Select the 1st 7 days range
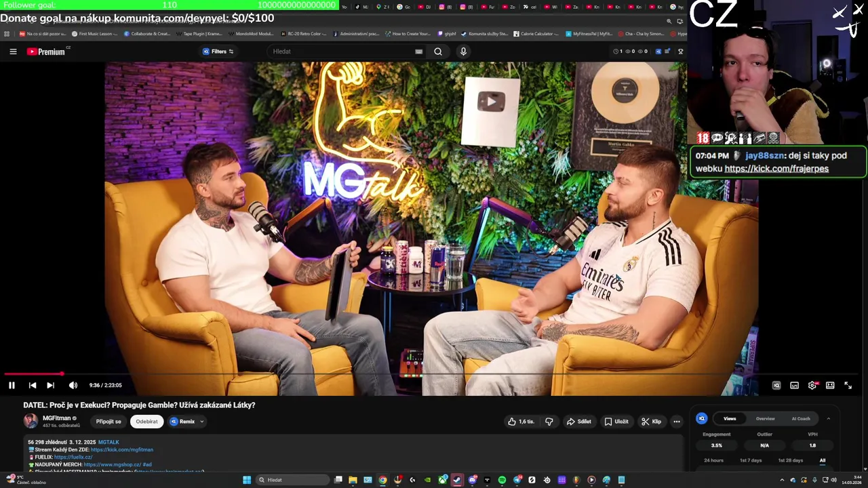868x488 pixels. click(751, 460)
